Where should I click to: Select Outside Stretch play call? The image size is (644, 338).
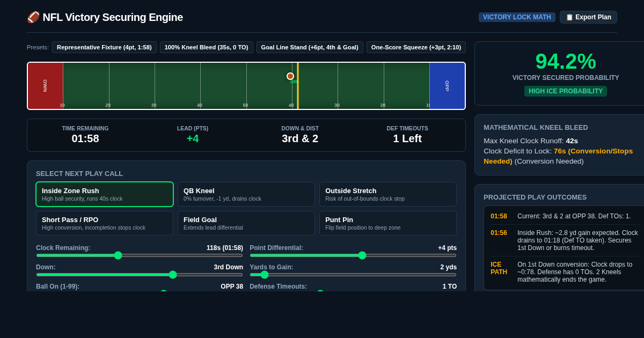coord(388,194)
